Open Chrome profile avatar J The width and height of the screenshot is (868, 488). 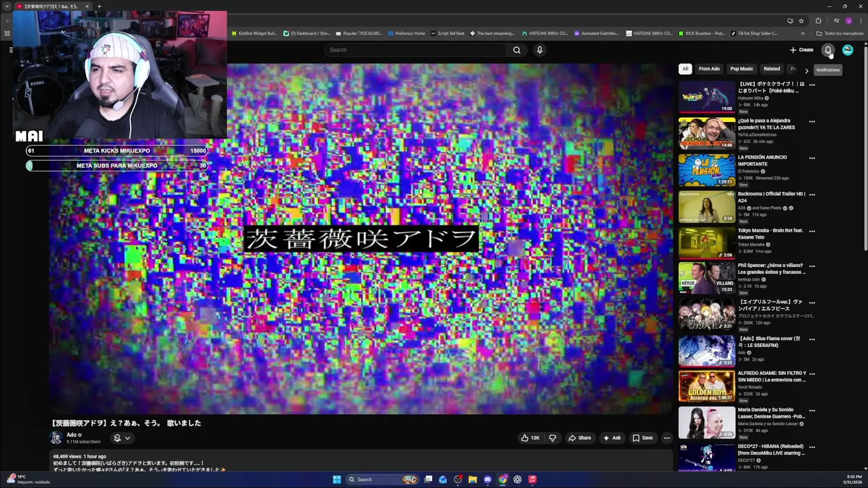click(x=848, y=20)
